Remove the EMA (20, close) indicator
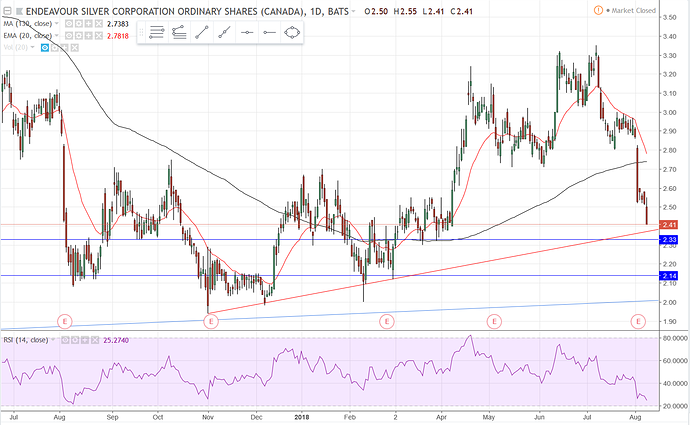The height and width of the screenshot is (425, 690). pos(99,36)
